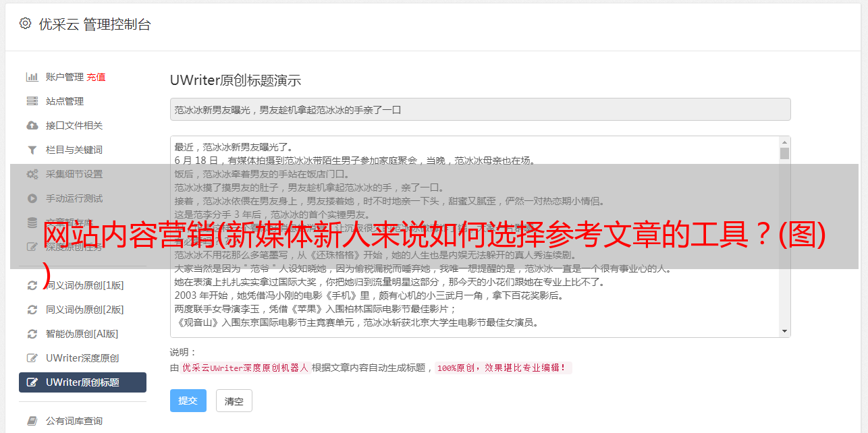Click the refresh icon beside 同义词伪原创[1版]
Image resolution: width=868 pixels, height=433 pixels.
(32, 285)
